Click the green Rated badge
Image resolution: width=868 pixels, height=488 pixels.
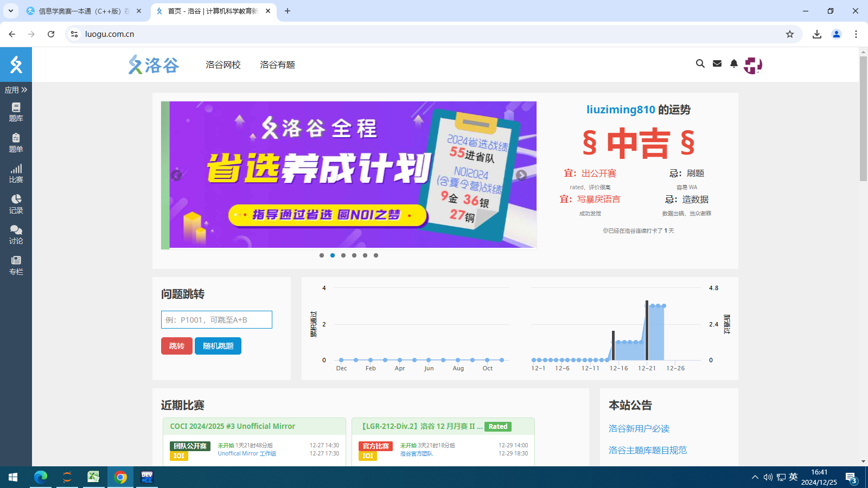(498, 427)
